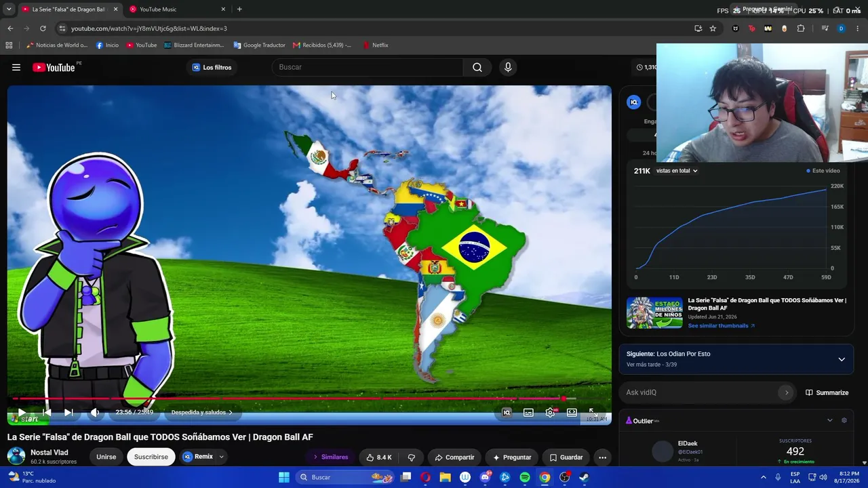Skip to the previous video in playlist
The width and height of the screenshot is (868, 488).
46,412
